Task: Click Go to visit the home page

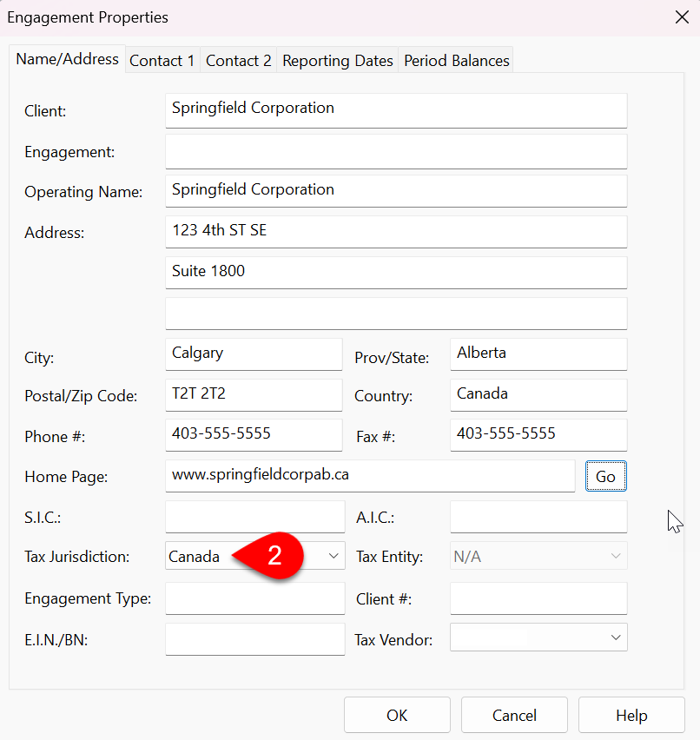Action: click(x=605, y=475)
